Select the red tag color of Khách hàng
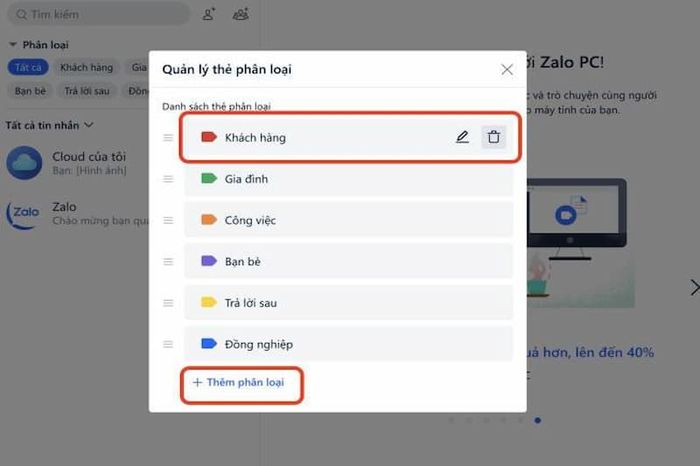 point(209,137)
